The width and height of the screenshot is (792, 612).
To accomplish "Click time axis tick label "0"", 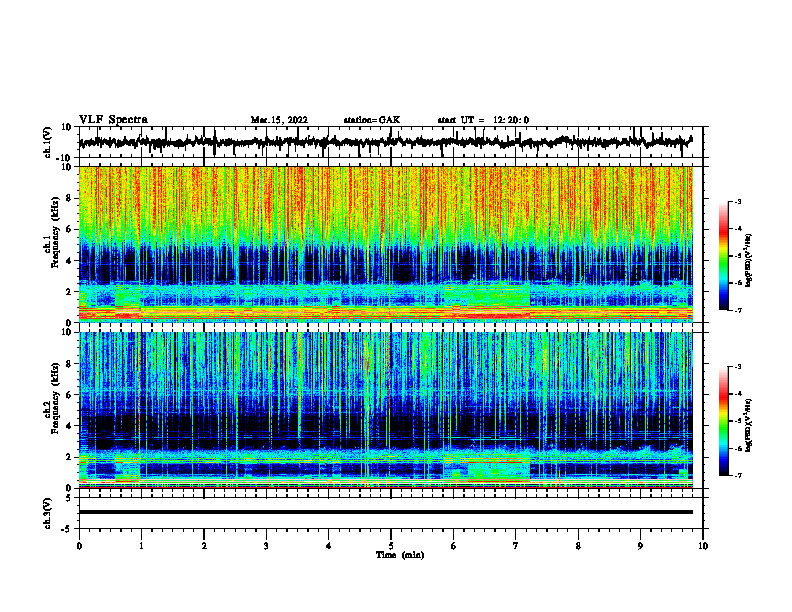I will tap(79, 546).
